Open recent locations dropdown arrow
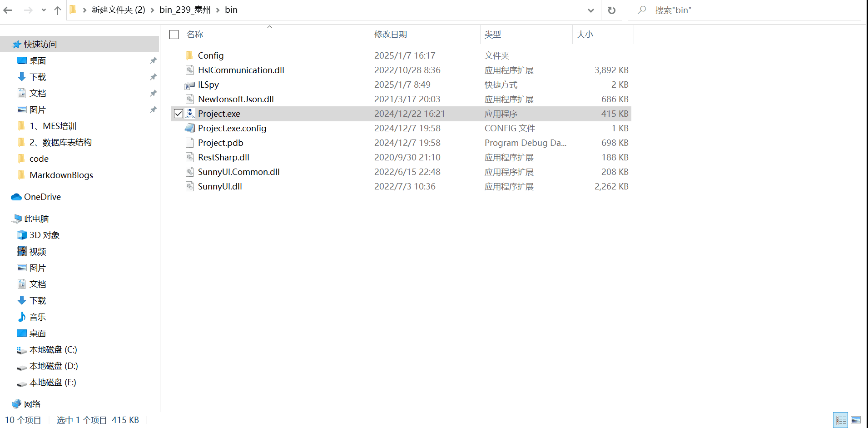 click(44, 10)
